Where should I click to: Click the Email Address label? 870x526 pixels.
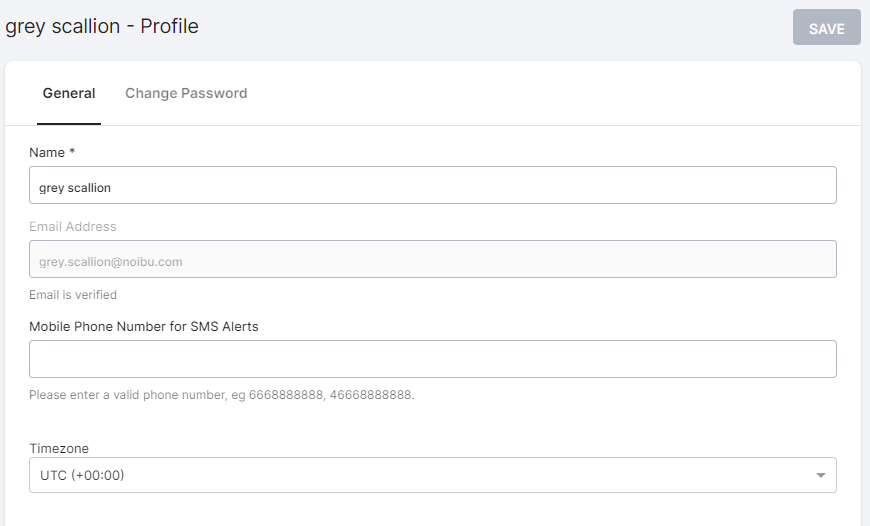tap(73, 226)
